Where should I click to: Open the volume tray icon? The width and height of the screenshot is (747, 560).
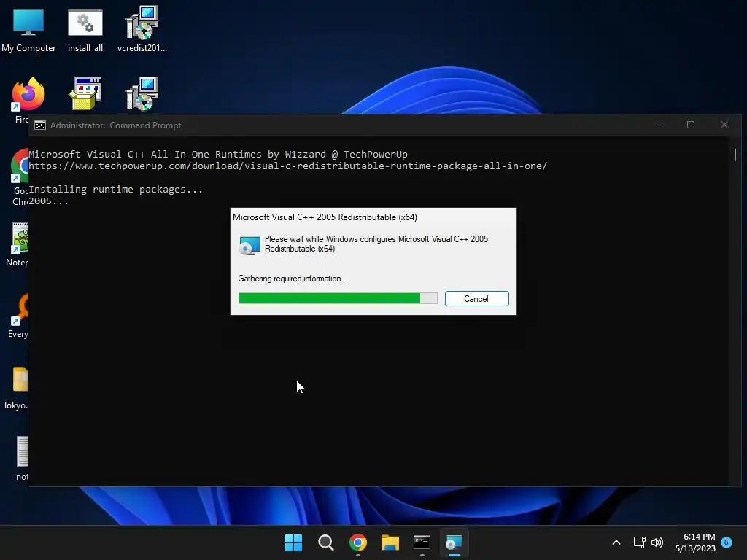point(657,542)
